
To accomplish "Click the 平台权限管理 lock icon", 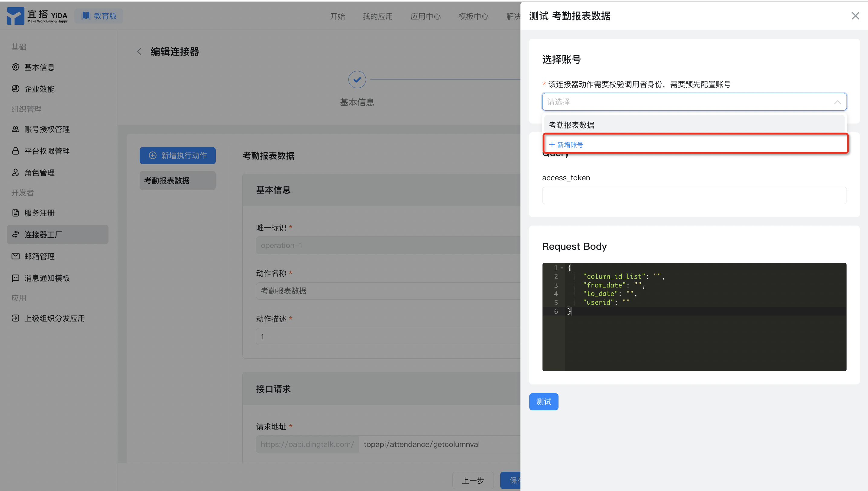I will pos(15,151).
